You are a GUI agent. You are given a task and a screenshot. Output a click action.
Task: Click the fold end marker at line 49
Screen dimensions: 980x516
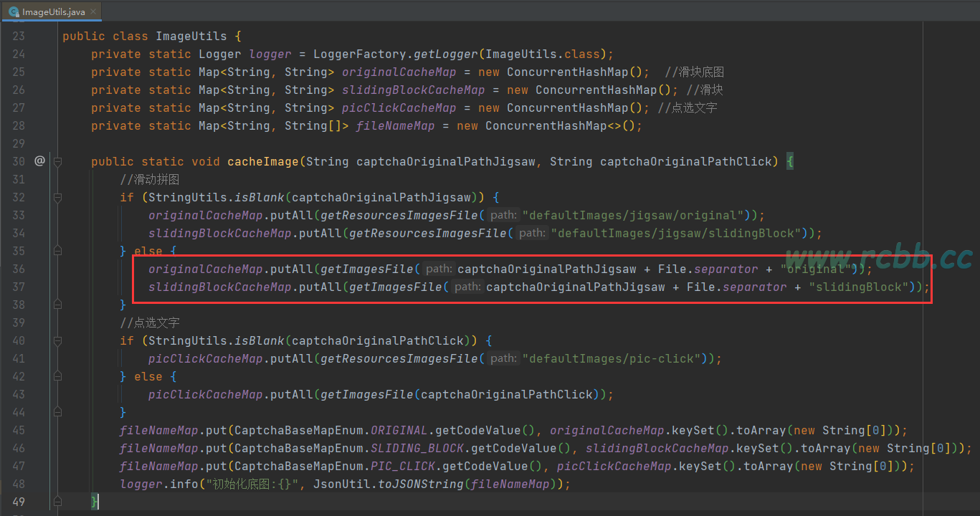57,502
